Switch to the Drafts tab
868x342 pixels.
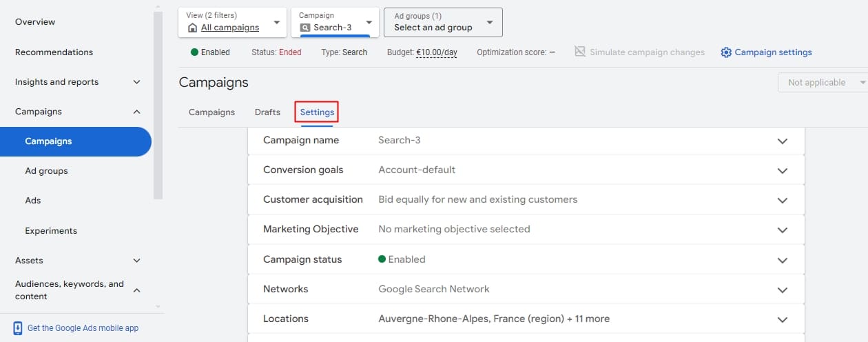click(x=267, y=112)
